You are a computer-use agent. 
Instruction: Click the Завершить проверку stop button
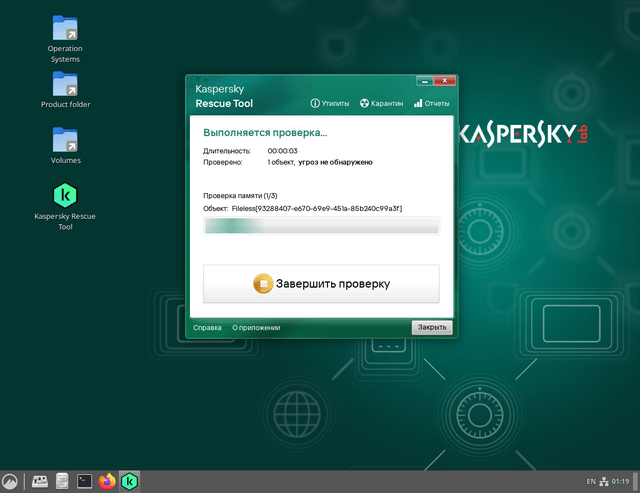point(321,284)
